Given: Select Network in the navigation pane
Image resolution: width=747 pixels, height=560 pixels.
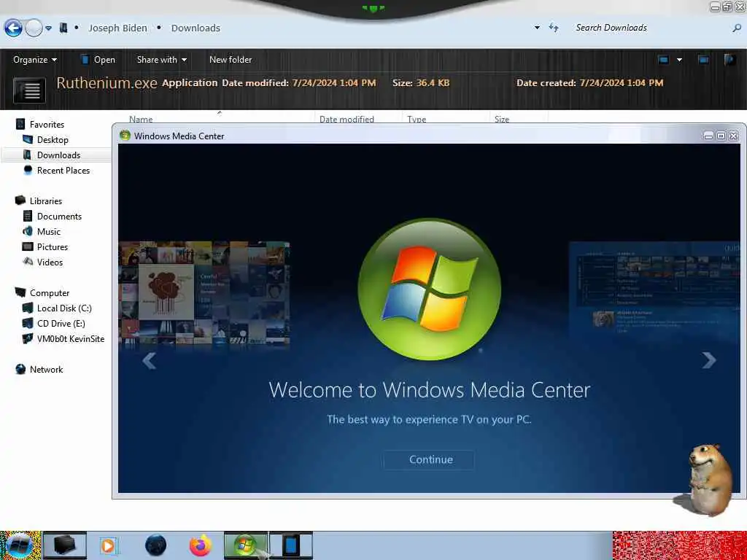Looking at the screenshot, I should 46,370.
